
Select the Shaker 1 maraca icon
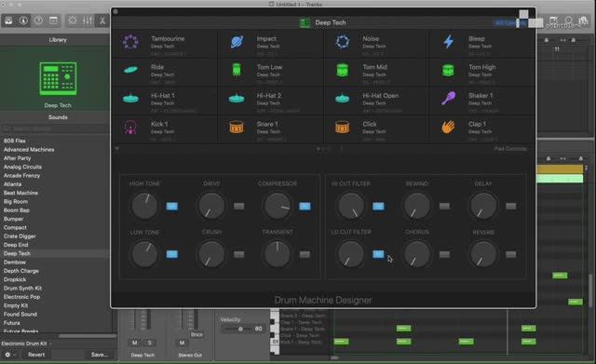click(449, 99)
